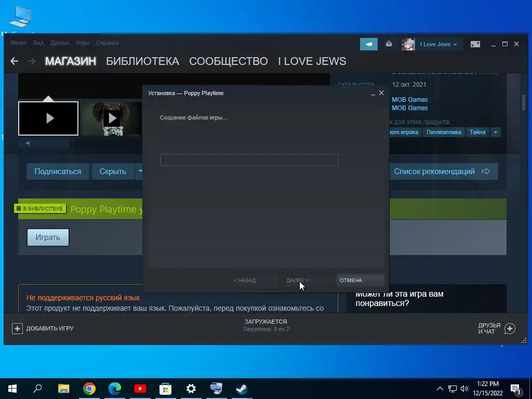The image size is (532, 399).
Task: Click the В БИБЛИОТЕКЕ badge
Action: tap(40, 208)
